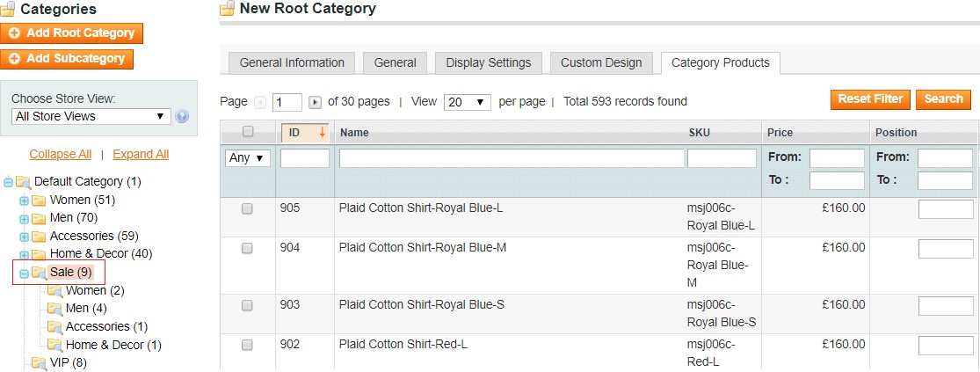Click previous page arrow icon

point(260,102)
